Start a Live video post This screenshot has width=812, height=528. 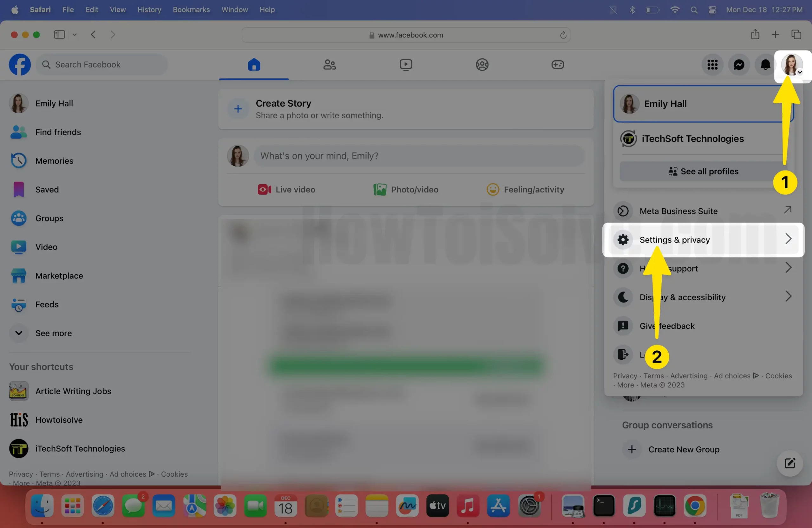coord(286,189)
